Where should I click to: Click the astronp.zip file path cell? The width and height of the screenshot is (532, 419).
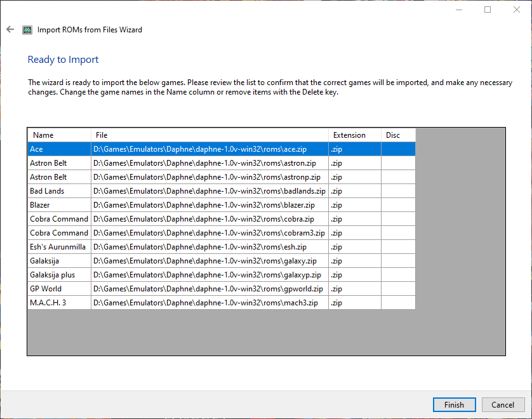(209, 177)
